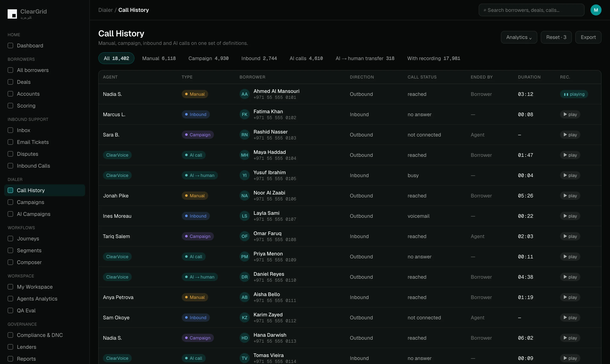Image resolution: width=610 pixels, height=364 pixels.
Task: Click the RN avatar for Rashid Nasser
Action: coord(244,135)
